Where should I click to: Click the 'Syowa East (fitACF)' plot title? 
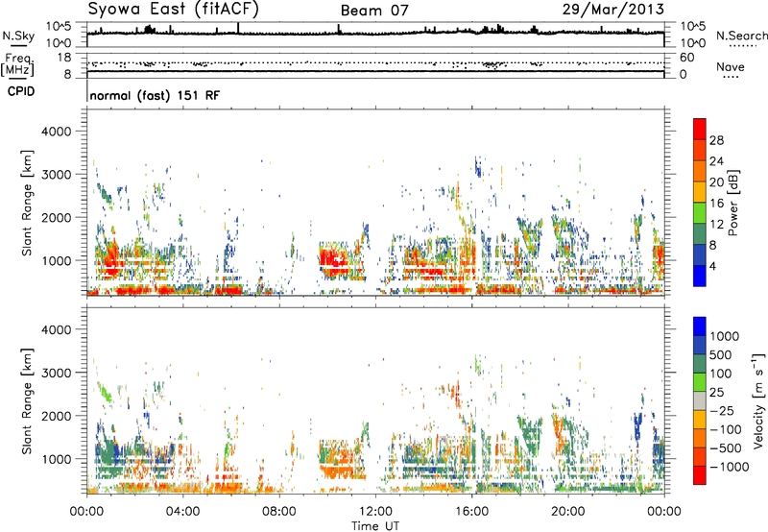click(x=173, y=9)
